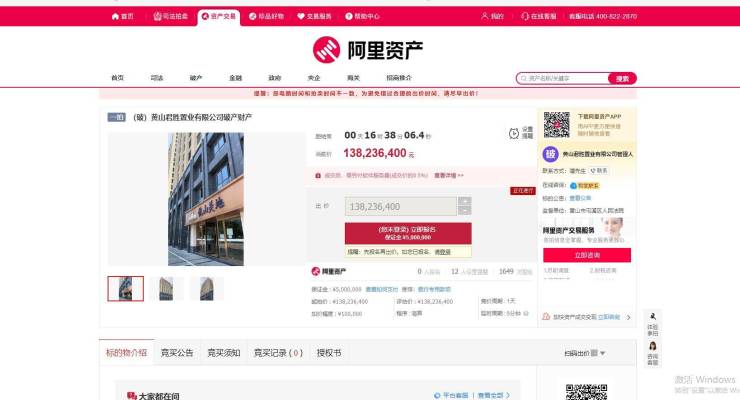Click the 立即询价 link in the sidebar
The width and height of the screenshot is (740, 400).
coord(609,317)
